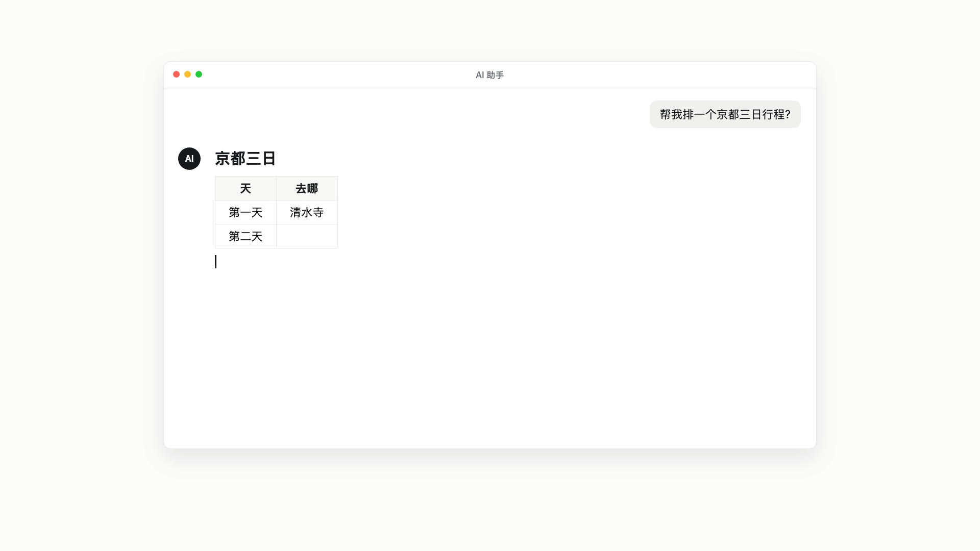980x551 pixels.
Task: Click the yellow minimize window button
Action: click(188, 74)
